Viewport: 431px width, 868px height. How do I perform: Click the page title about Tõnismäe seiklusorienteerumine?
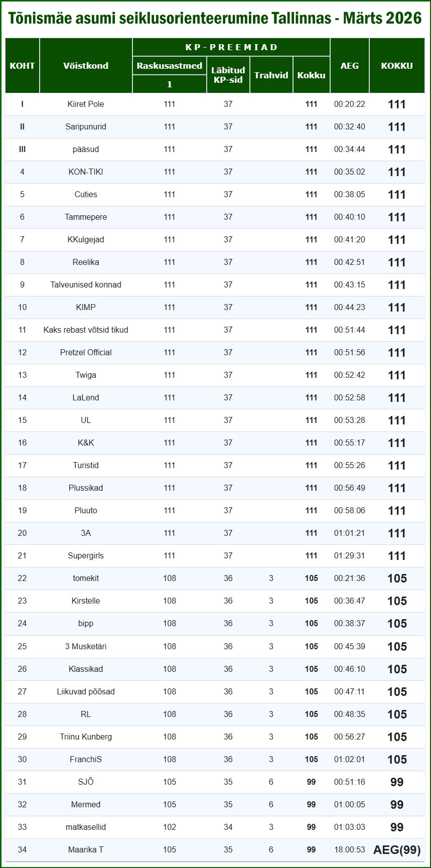click(x=215, y=19)
